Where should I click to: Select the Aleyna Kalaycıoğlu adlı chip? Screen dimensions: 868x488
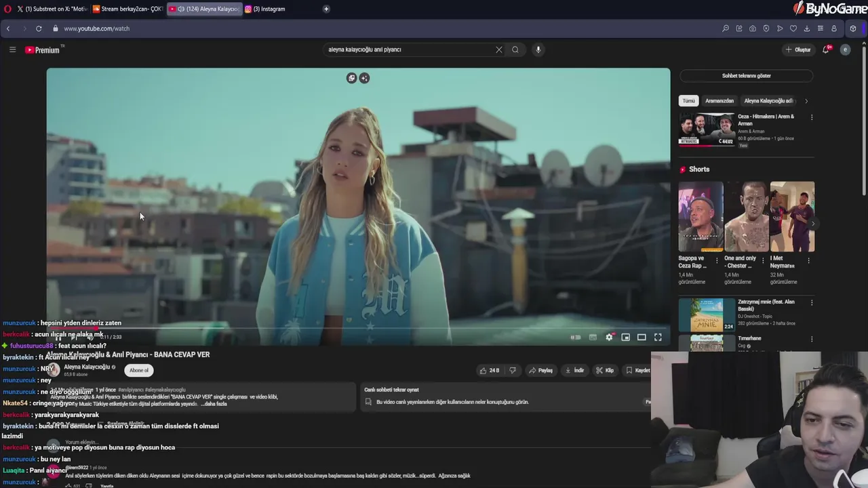768,101
